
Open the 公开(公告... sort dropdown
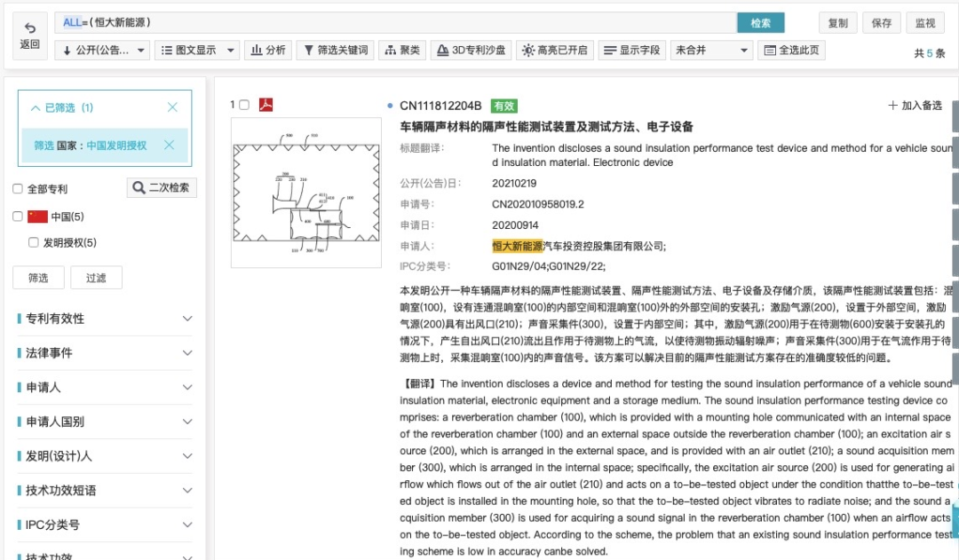103,50
